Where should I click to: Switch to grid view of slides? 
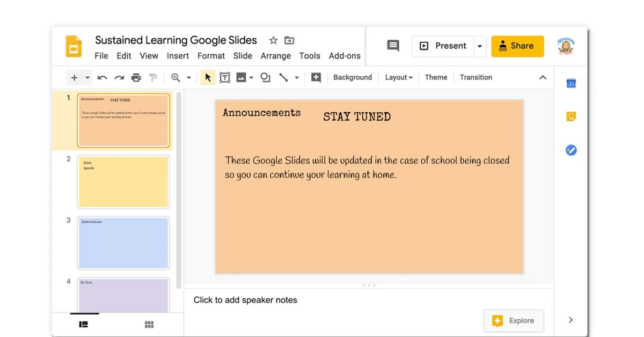point(149,324)
